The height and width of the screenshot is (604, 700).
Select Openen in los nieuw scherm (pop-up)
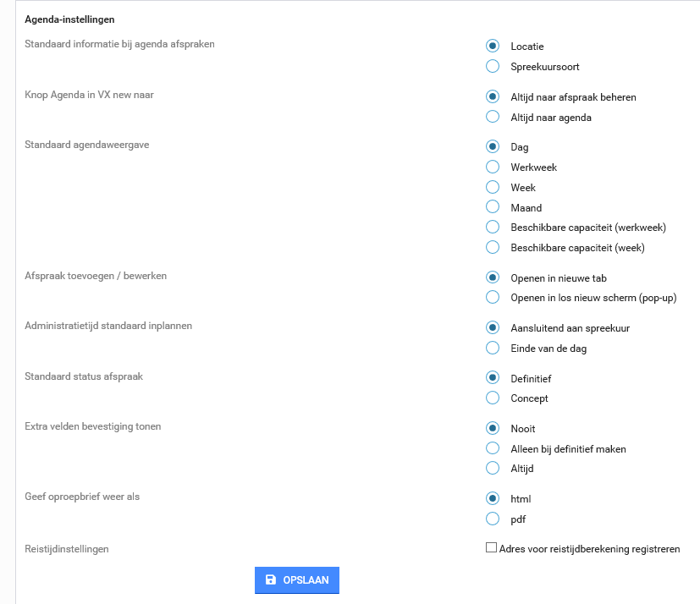pos(493,297)
